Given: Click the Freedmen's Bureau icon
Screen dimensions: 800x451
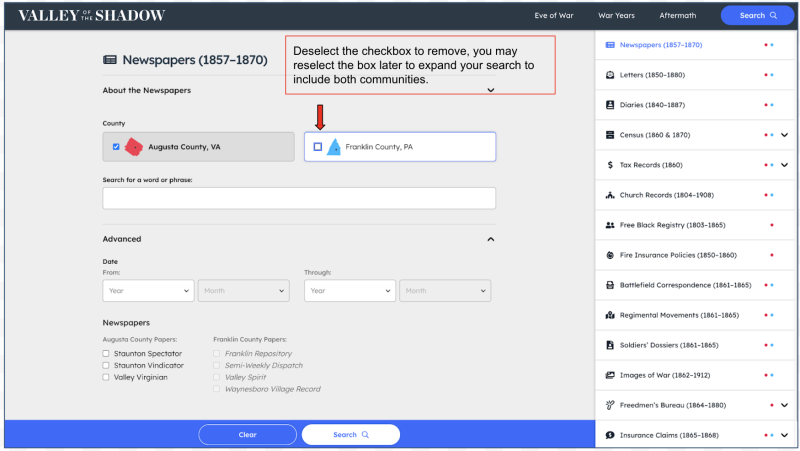Looking at the screenshot, I should coord(610,405).
